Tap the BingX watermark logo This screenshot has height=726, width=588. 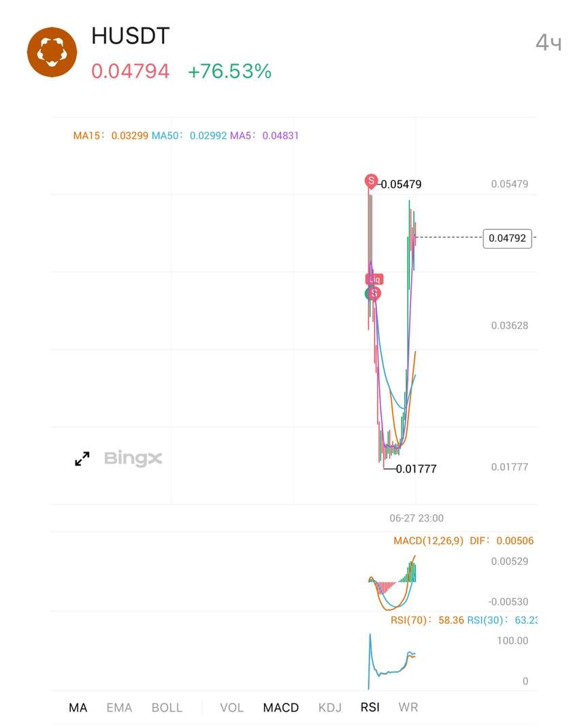133,458
